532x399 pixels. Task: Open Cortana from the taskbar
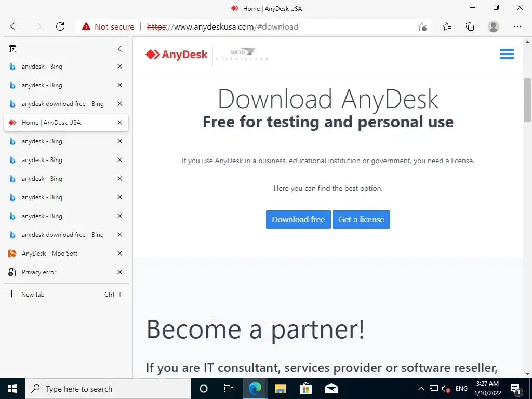pos(203,389)
